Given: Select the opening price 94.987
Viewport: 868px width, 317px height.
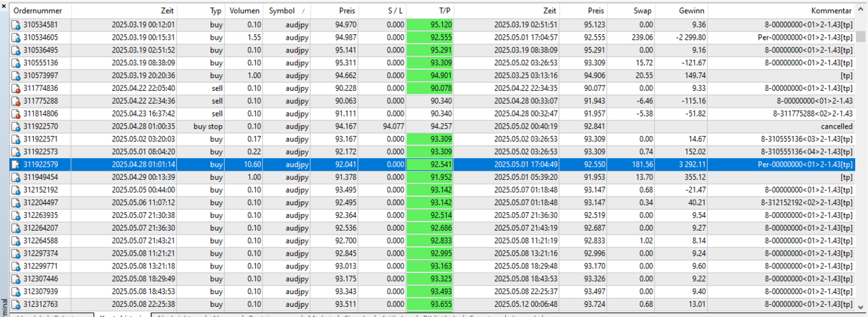Looking at the screenshot, I should (x=345, y=38).
